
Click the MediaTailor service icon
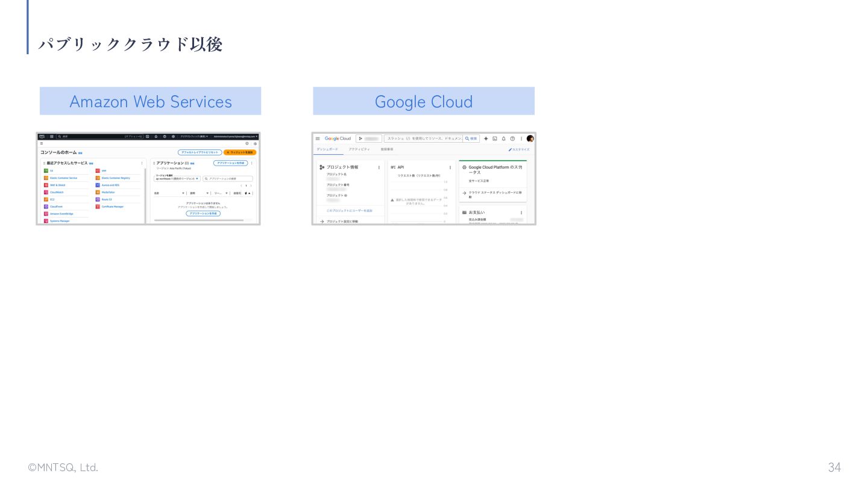[x=98, y=192]
